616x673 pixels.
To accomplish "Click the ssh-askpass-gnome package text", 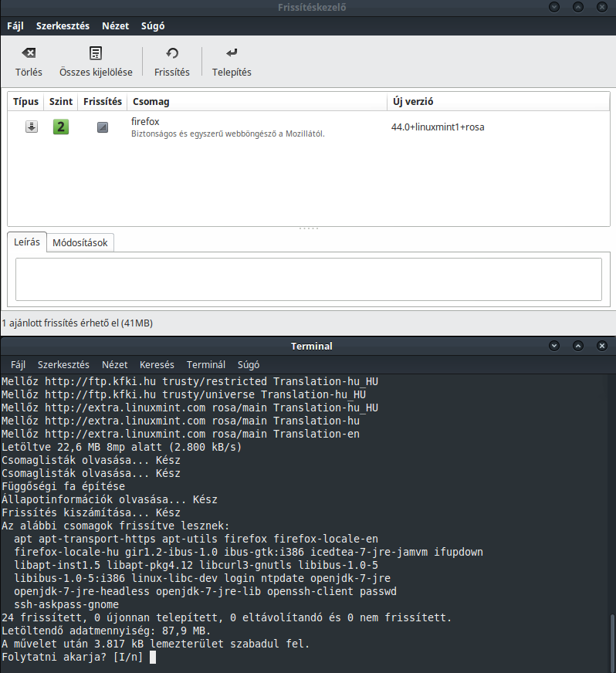I will coord(66,605).
